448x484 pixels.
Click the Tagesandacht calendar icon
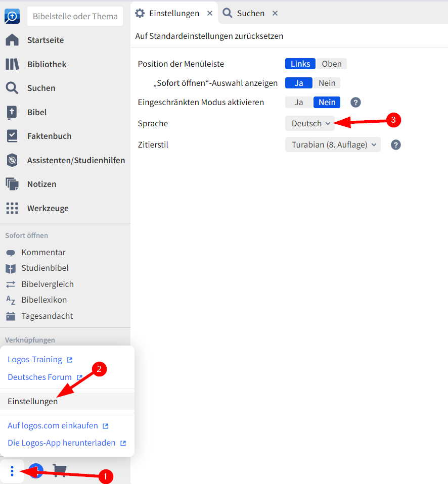click(x=11, y=316)
